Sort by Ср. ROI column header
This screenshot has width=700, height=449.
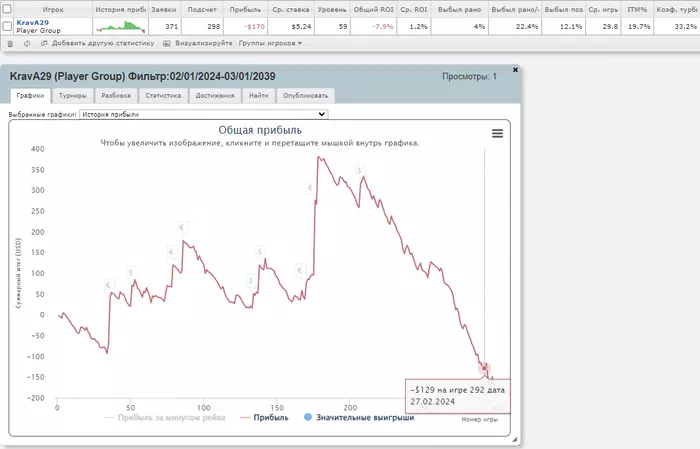click(x=413, y=9)
